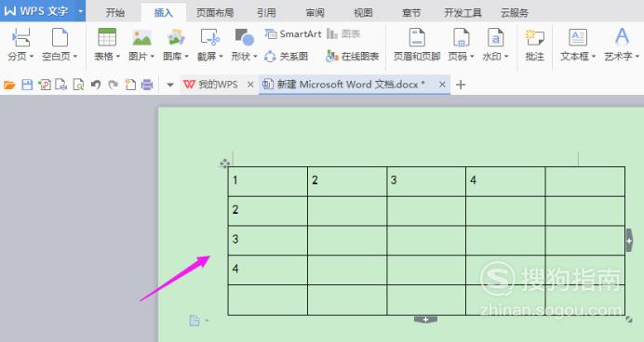Switch to the 云服务 ribbon tab

(x=515, y=13)
